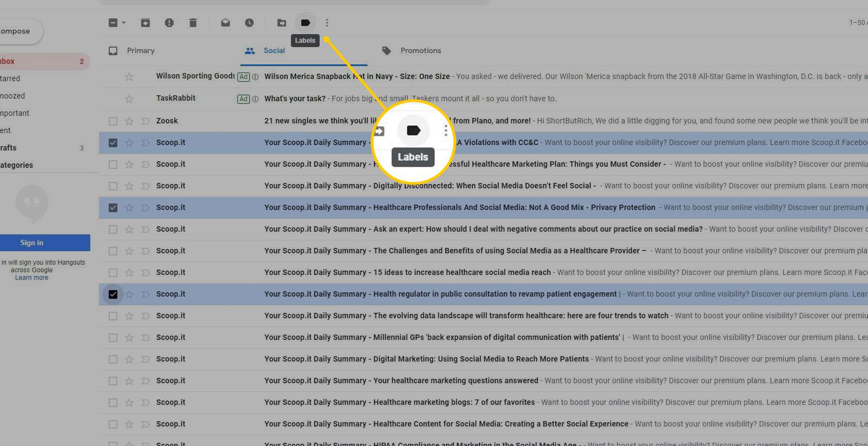Switch to the Promotions tab
The image size is (868, 446).
tap(421, 50)
